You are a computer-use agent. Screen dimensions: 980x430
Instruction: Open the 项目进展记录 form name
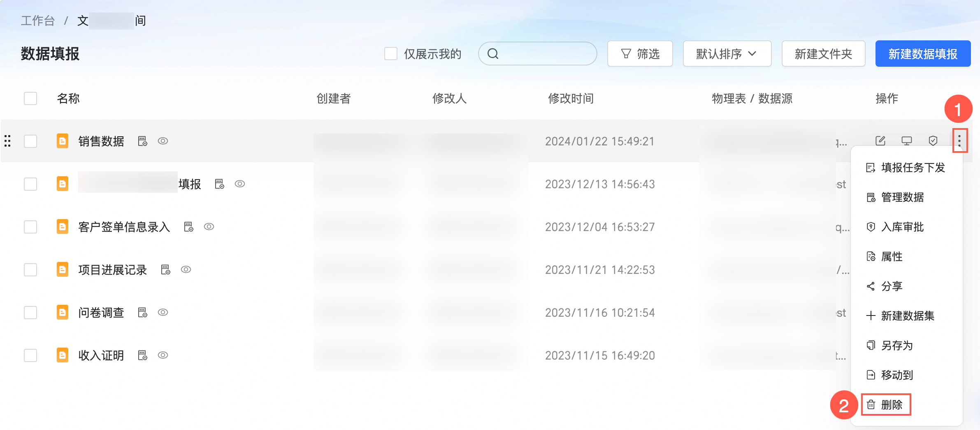113,270
